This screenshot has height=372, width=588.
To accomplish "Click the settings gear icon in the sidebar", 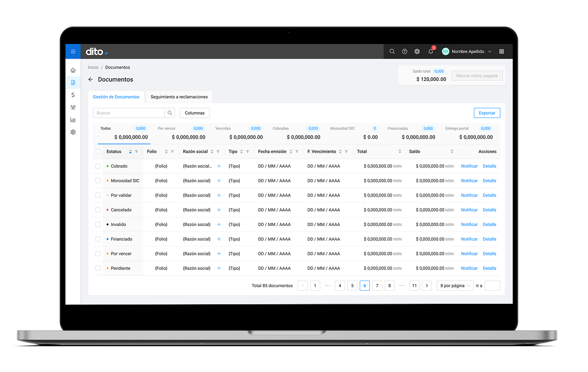I will click(73, 132).
